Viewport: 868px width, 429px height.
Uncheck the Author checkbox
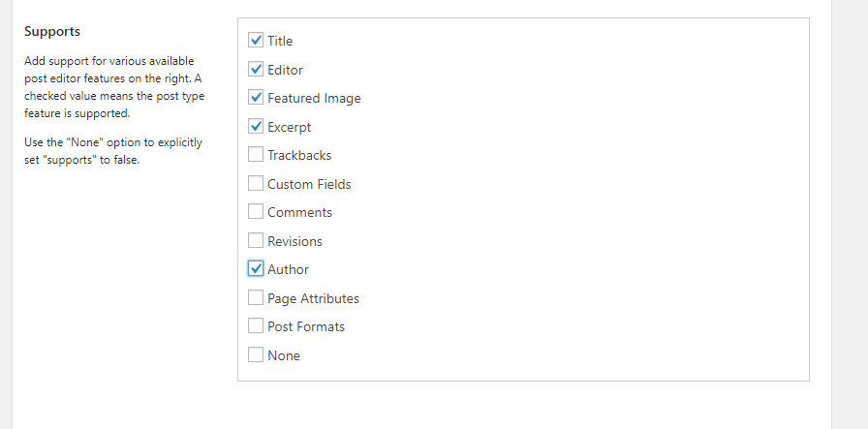tap(256, 269)
